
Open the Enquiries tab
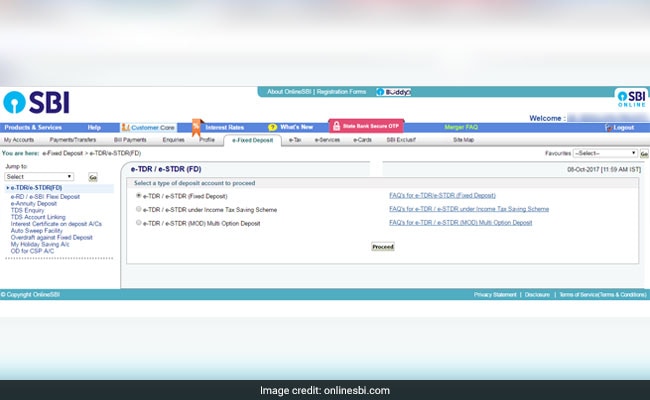173,140
